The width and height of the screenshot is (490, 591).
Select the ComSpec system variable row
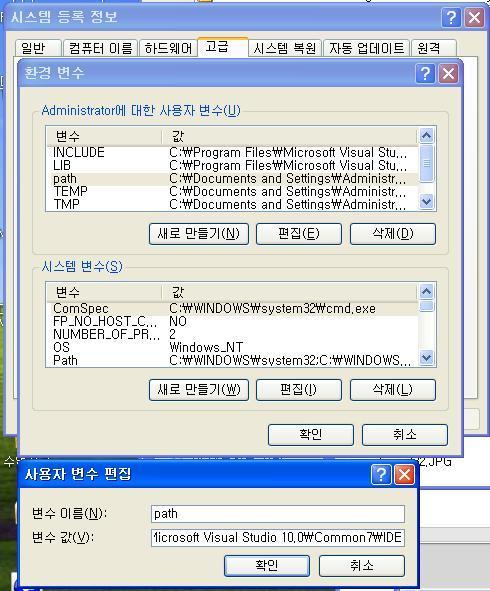click(x=232, y=308)
